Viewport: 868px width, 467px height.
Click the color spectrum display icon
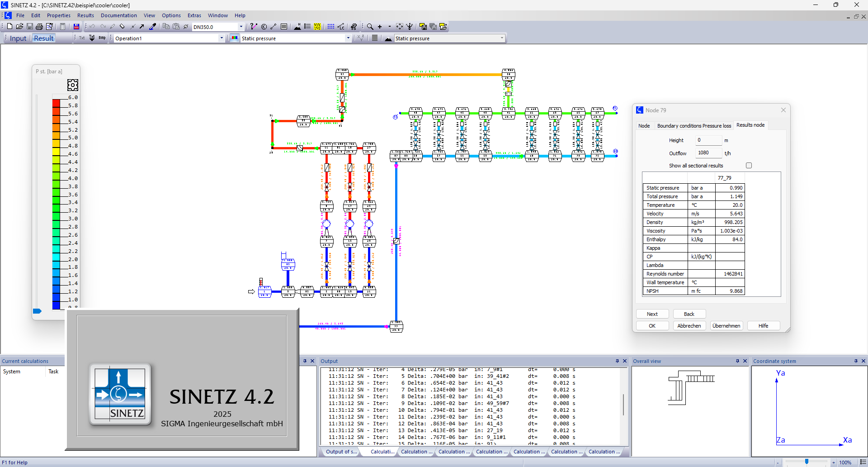click(234, 38)
